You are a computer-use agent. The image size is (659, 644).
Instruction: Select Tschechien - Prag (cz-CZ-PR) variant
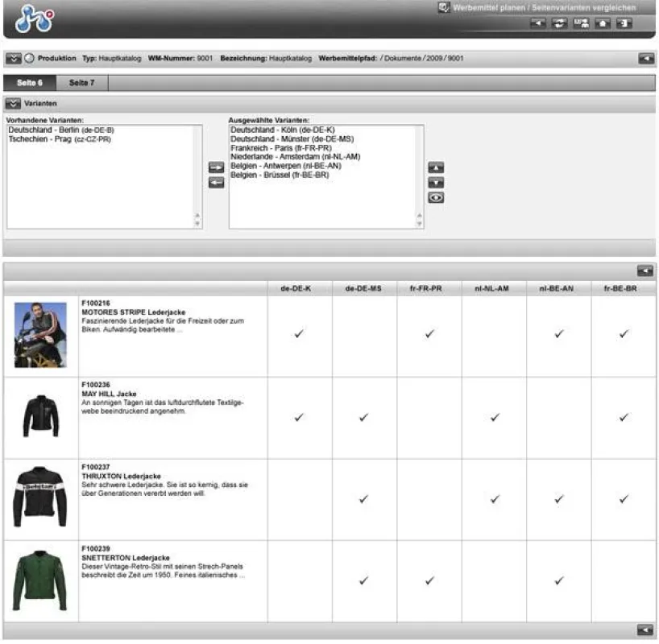coord(60,139)
